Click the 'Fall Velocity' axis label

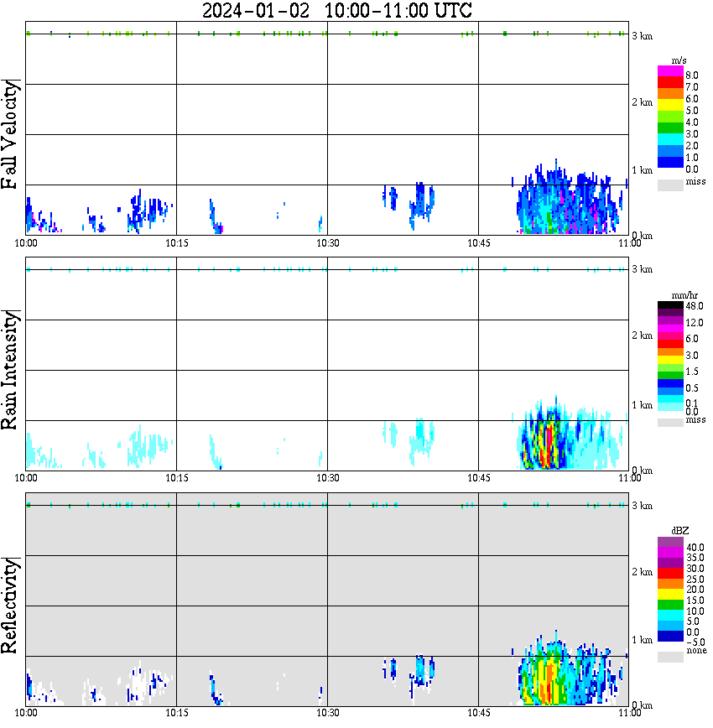pos(9,134)
